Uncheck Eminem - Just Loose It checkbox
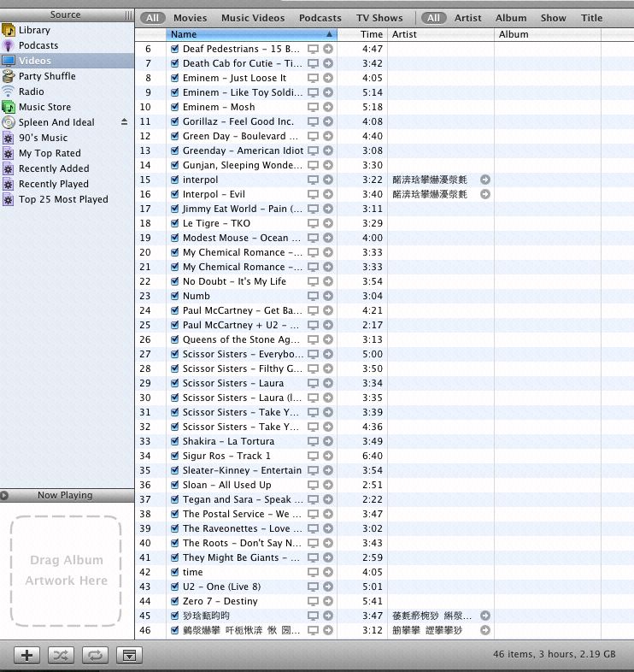The image size is (634, 672). [175, 78]
